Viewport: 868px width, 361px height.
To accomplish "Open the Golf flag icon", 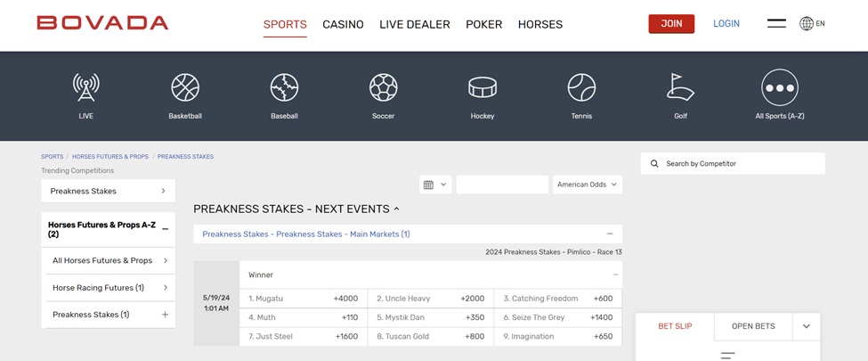I will (x=680, y=87).
